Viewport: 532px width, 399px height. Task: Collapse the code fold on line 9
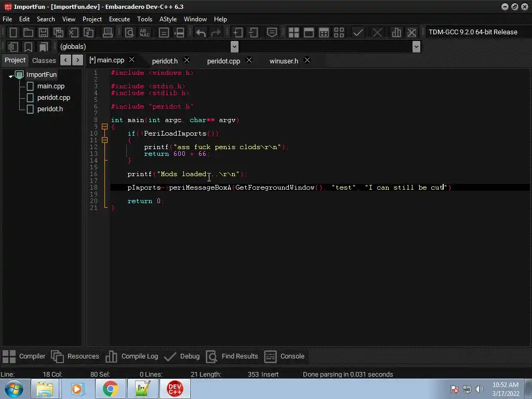(x=105, y=127)
